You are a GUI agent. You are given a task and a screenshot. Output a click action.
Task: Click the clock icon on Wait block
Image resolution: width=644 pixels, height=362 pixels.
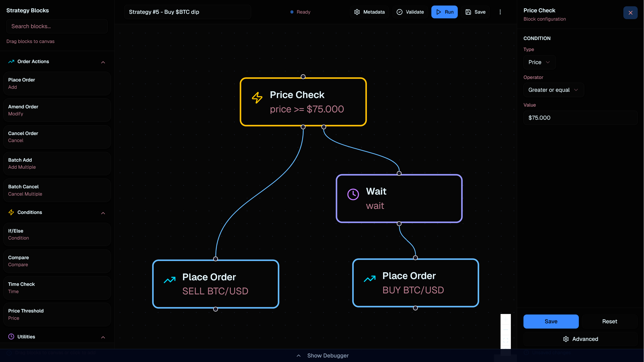click(x=353, y=194)
